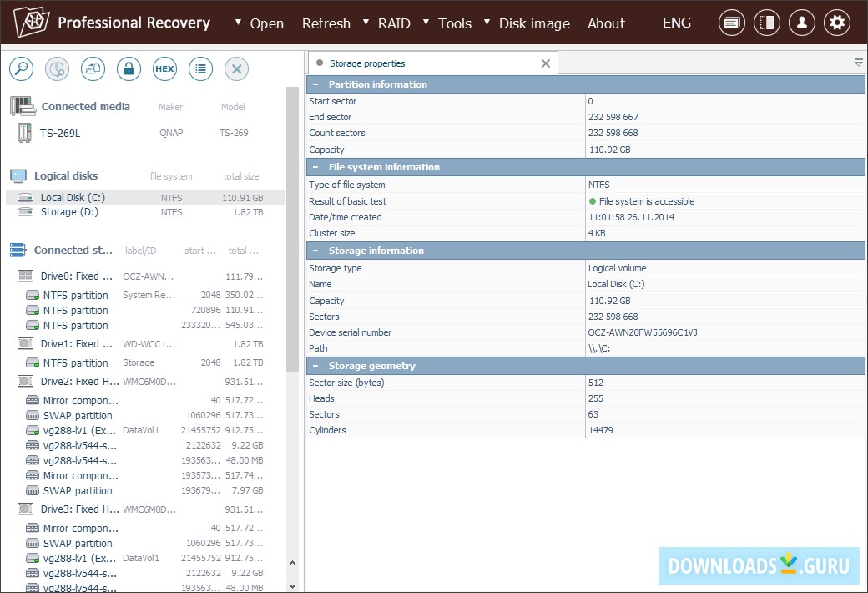Open the user account icon
868x593 pixels.
[x=801, y=23]
